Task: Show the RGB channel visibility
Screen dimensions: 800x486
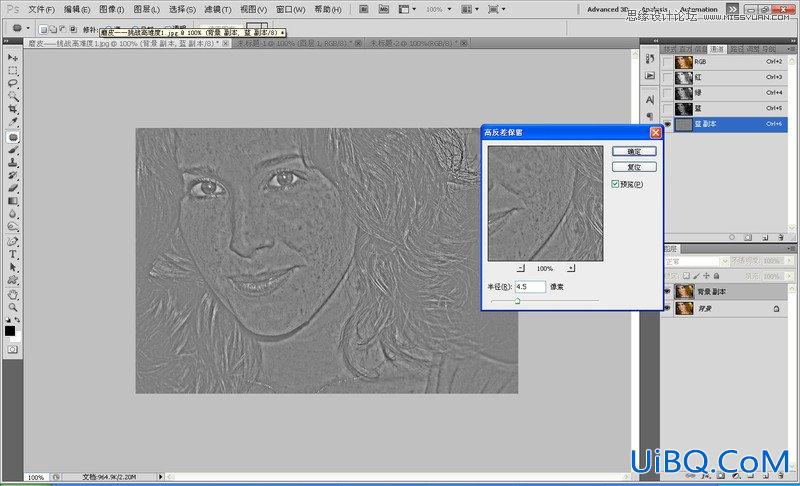Action: 667,62
